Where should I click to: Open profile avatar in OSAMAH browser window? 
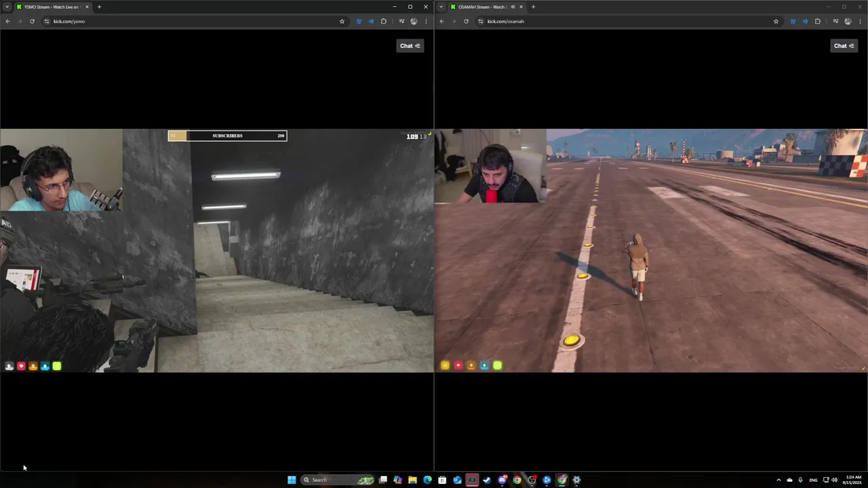click(848, 21)
